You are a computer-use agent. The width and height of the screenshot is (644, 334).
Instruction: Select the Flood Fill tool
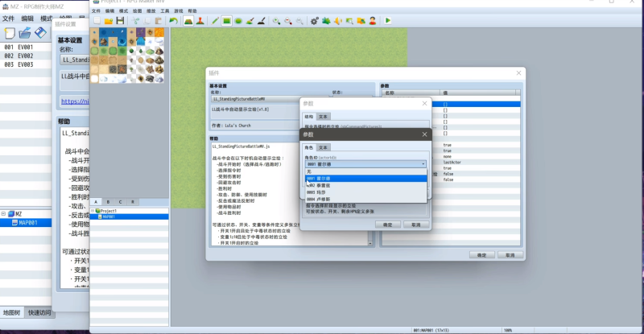pyautogui.click(x=250, y=21)
